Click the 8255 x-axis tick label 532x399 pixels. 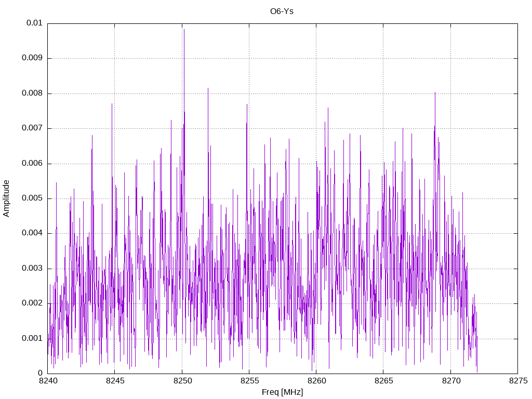click(249, 381)
